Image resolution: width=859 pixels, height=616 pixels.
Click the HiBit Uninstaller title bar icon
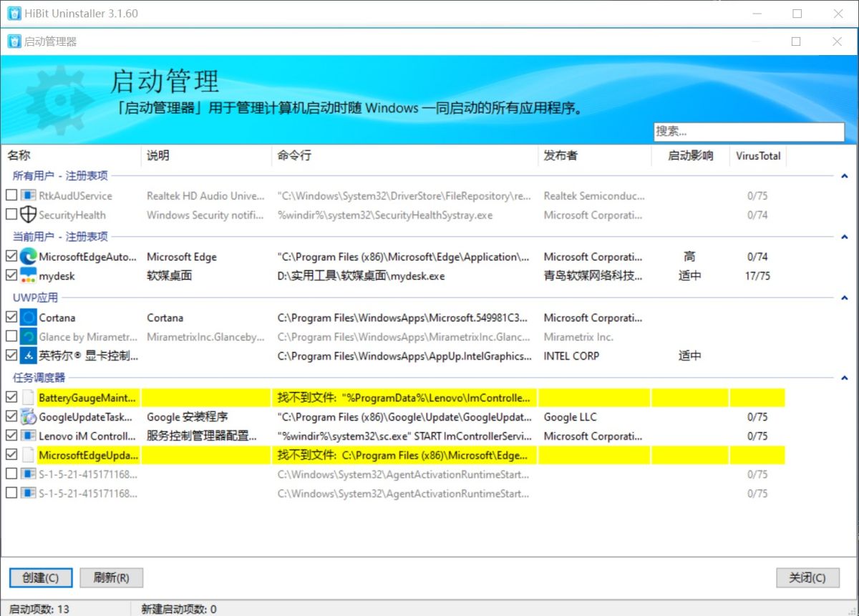[x=14, y=14]
